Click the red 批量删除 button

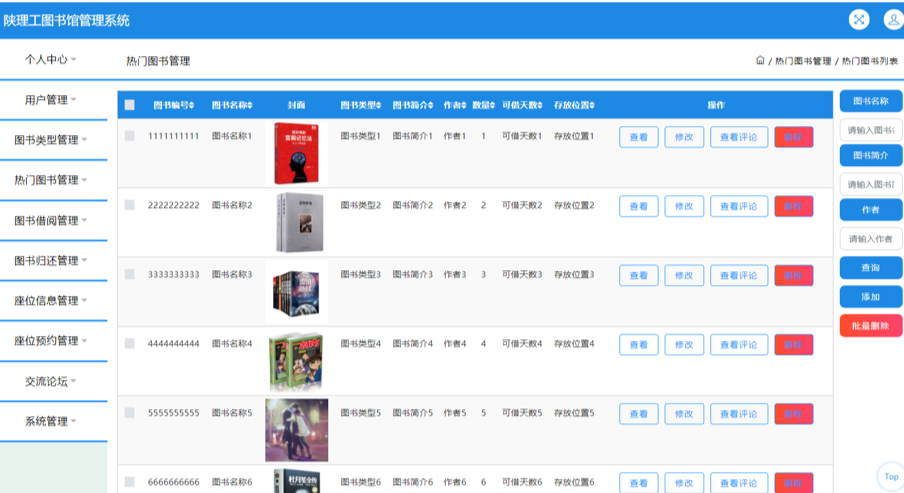click(x=871, y=326)
